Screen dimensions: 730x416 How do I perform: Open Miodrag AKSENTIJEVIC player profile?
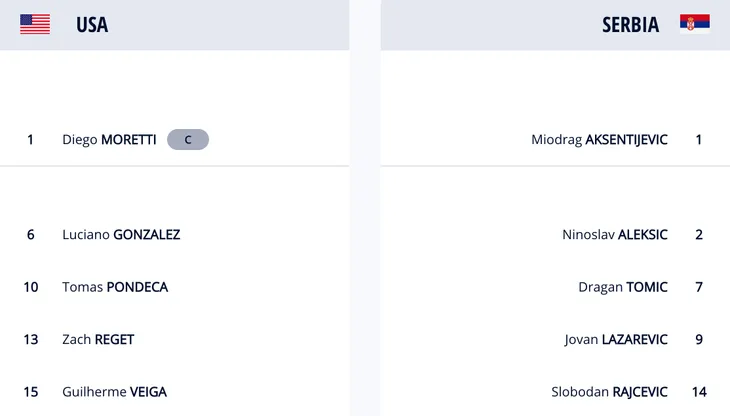pos(599,140)
